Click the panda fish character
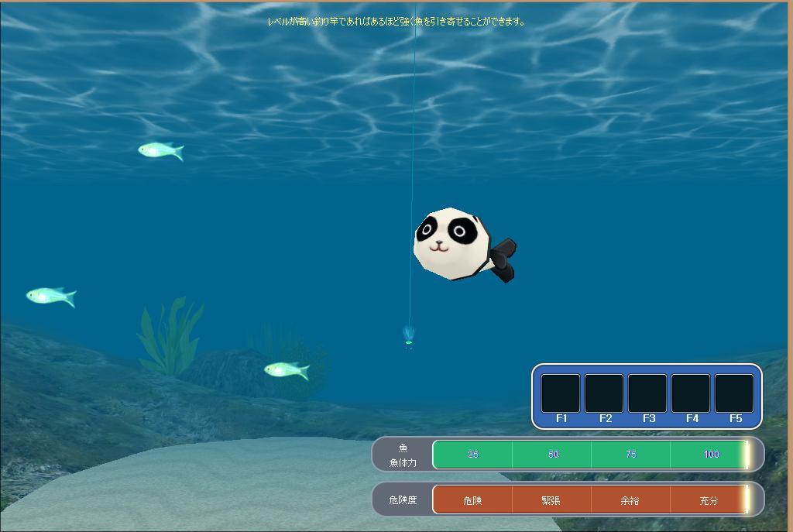The height and width of the screenshot is (532, 793). click(x=465, y=244)
